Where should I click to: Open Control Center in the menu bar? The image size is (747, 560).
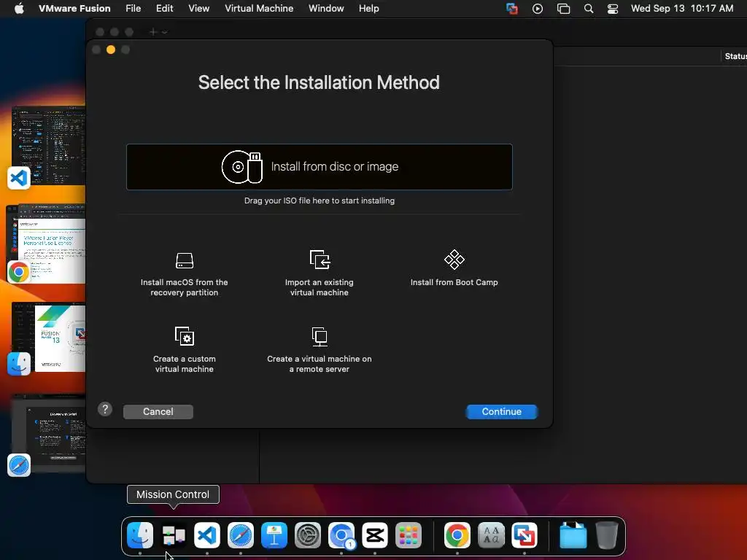click(613, 9)
